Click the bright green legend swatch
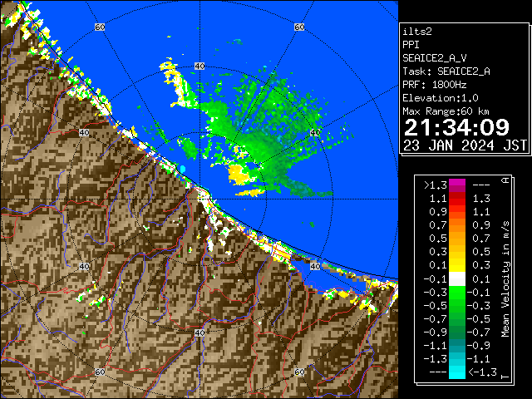The width and height of the screenshot is (532, 399). (457, 293)
